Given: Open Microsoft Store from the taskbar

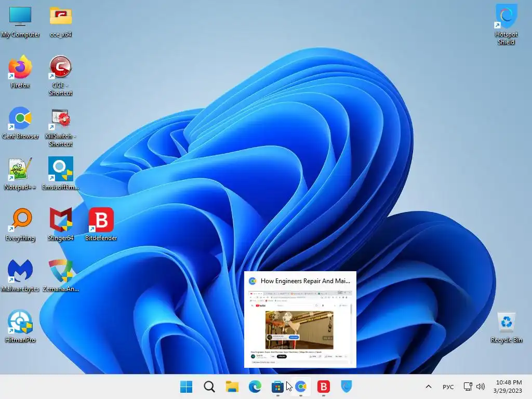Looking at the screenshot, I should coord(277,387).
